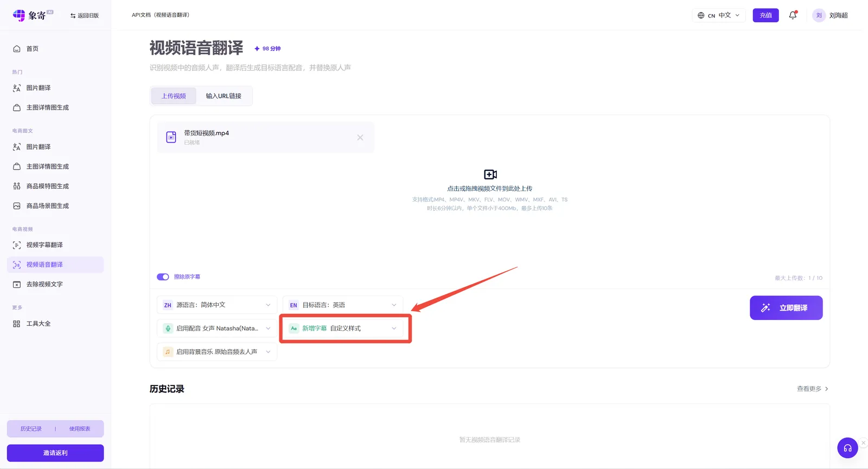
Task: Toggle the 擦除原字幕 switch
Action: [163, 277]
